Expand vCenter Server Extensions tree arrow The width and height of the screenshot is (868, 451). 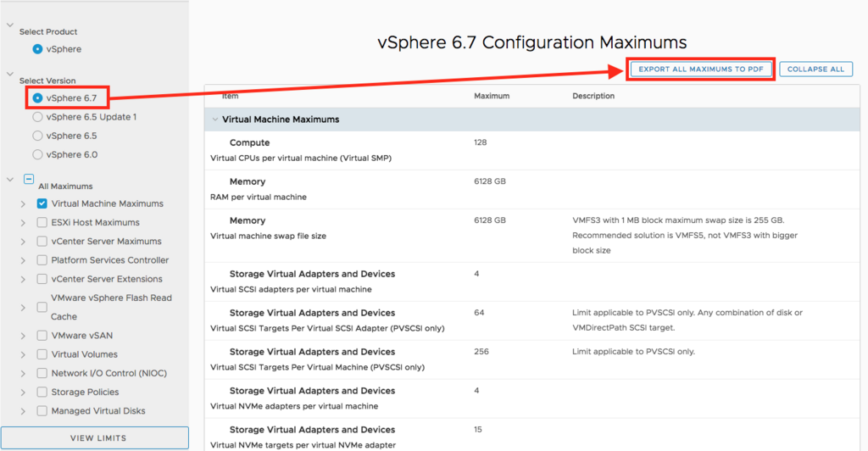coord(23,280)
